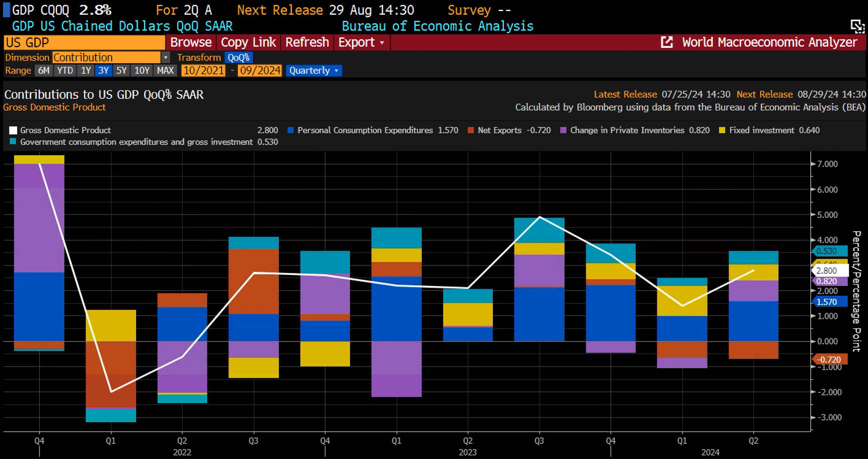The width and height of the screenshot is (868, 459).
Task: Click the start date field 10/2021
Action: click(203, 70)
